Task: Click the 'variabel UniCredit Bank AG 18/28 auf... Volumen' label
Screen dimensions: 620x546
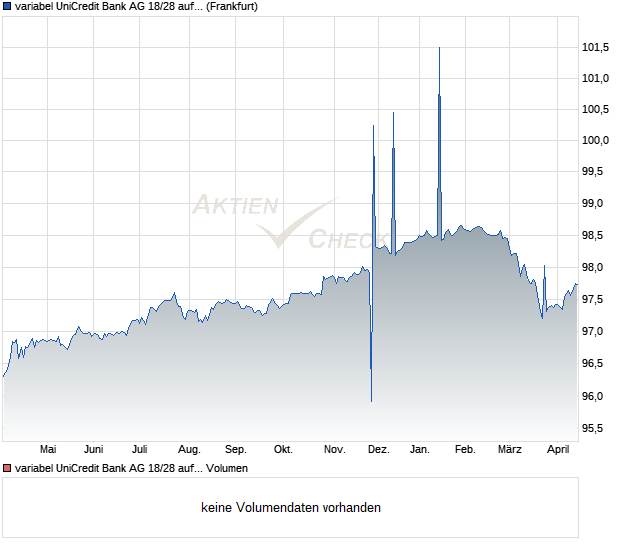Action: 131,468
